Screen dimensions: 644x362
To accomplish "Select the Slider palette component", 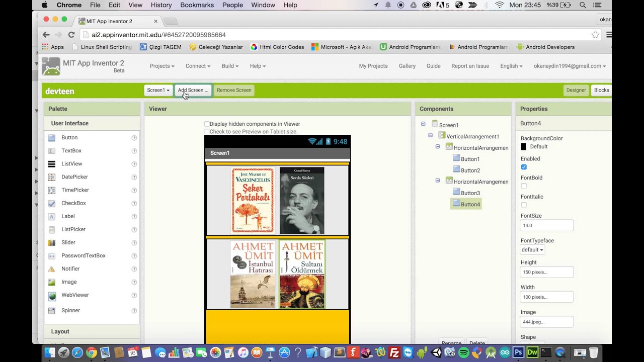I will pos(68,242).
